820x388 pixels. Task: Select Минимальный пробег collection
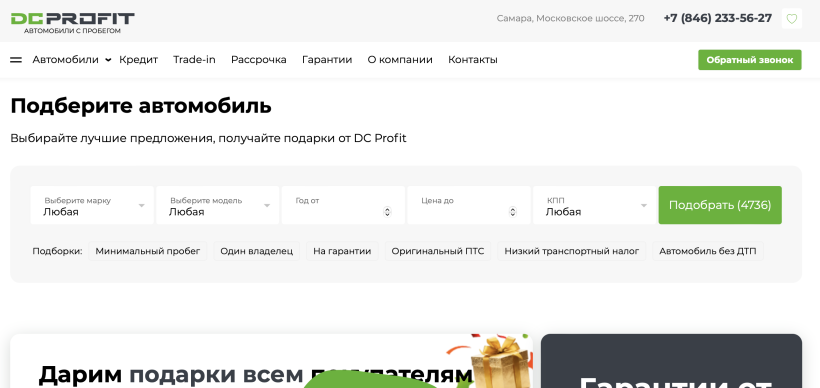[147, 251]
